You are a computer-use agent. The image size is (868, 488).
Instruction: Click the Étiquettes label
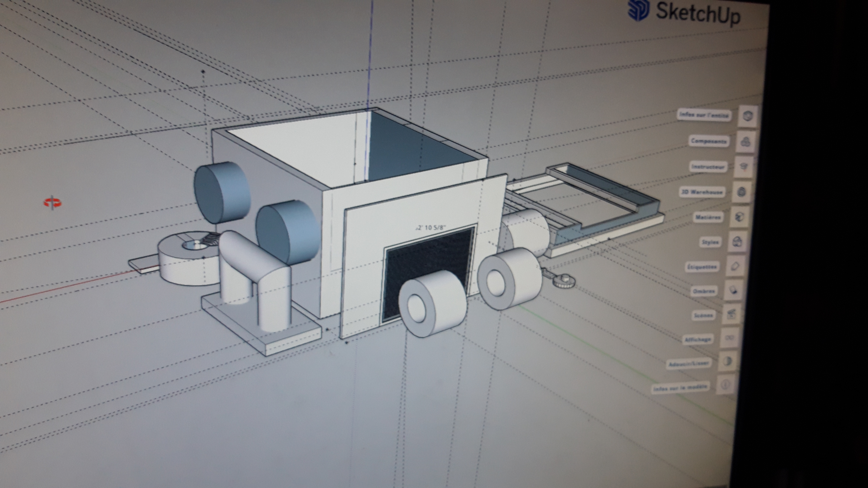tap(702, 267)
